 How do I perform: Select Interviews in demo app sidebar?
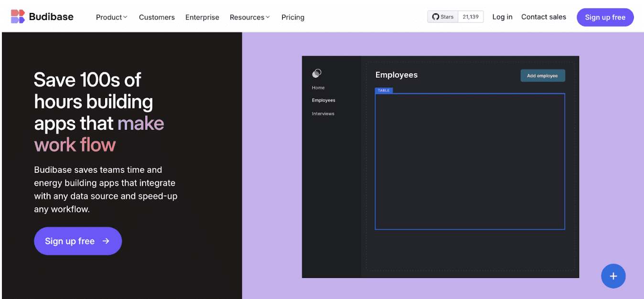tap(323, 114)
